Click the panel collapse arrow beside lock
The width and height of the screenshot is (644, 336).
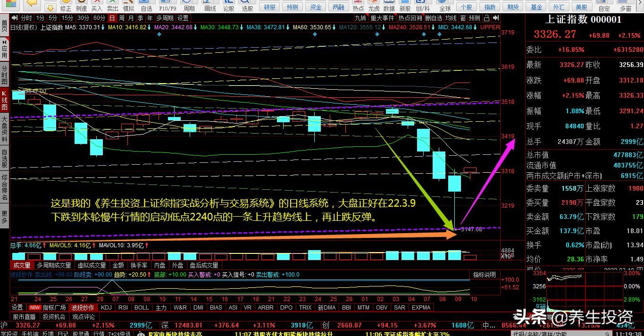(495, 17)
